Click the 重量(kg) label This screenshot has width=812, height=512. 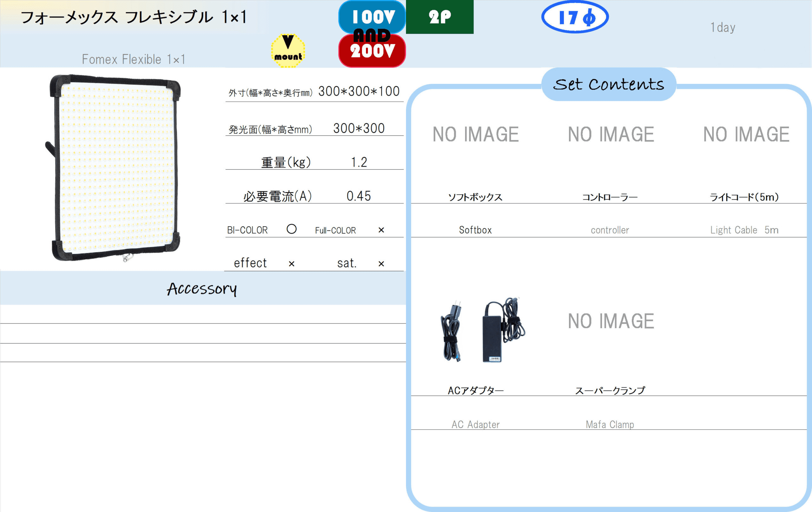286,162
